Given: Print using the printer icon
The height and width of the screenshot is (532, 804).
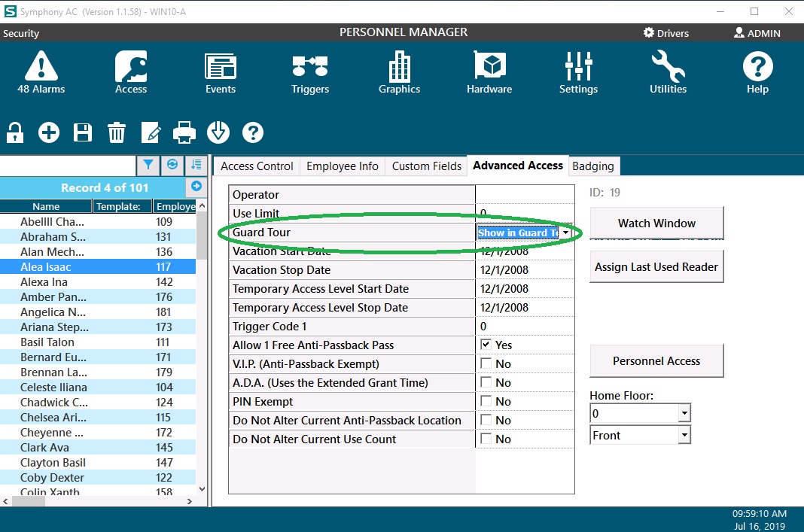Looking at the screenshot, I should [x=184, y=132].
